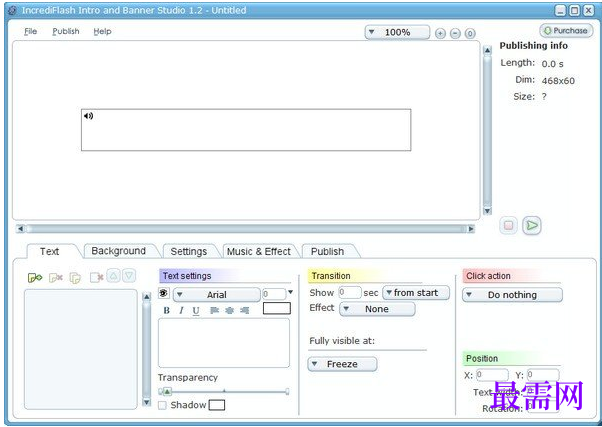
Task: Switch to the Music & Effect tab
Action: (x=259, y=252)
